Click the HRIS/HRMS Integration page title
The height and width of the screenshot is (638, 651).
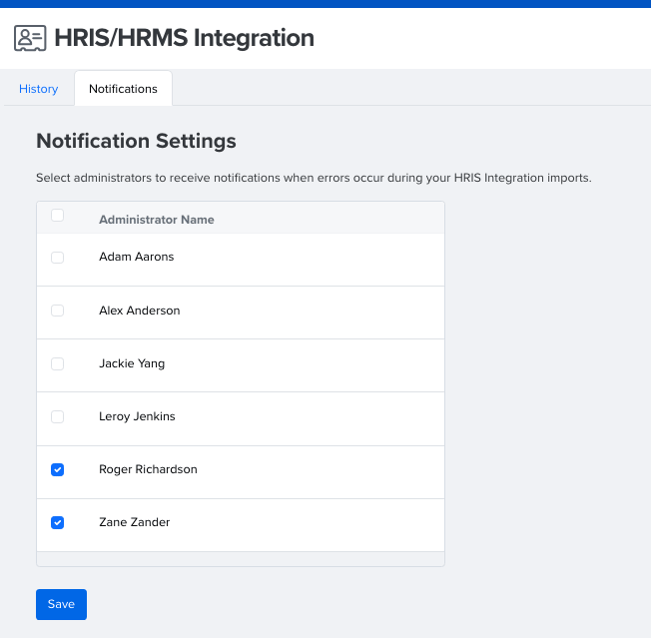184,38
